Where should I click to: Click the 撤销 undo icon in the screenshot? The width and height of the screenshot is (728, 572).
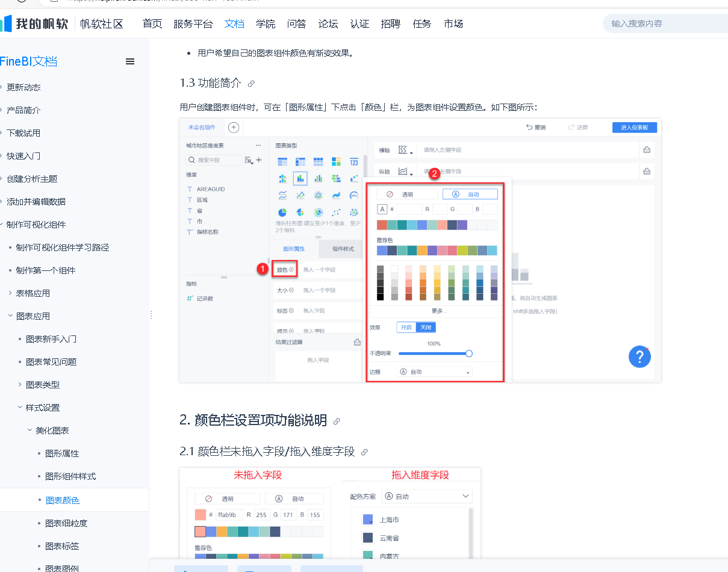[529, 127]
